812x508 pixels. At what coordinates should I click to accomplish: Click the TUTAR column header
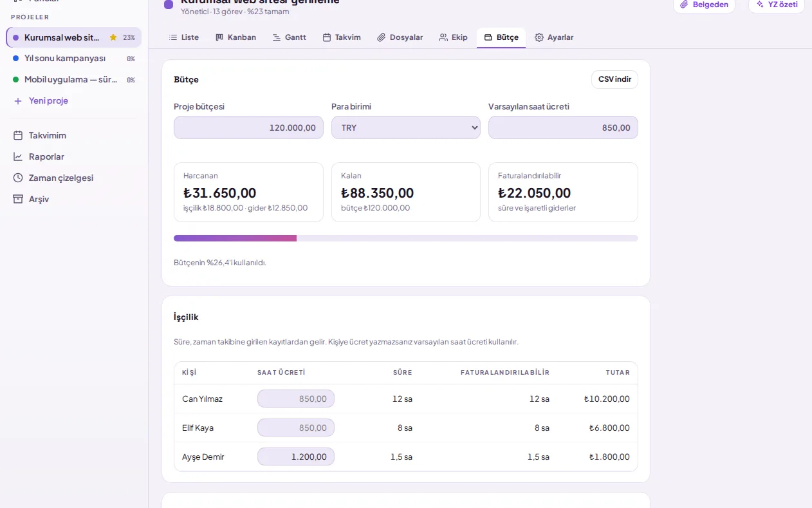[x=618, y=373]
